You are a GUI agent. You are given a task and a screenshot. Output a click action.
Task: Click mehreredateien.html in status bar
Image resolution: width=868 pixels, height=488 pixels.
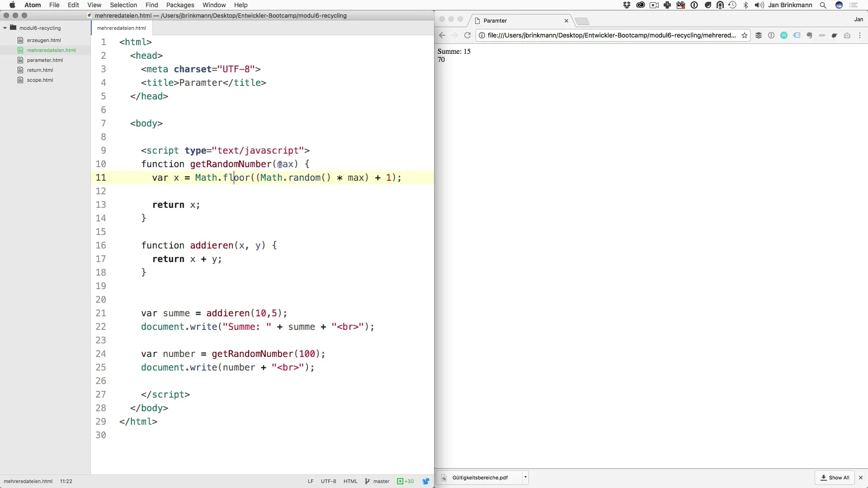pyautogui.click(x=28, y=481)
